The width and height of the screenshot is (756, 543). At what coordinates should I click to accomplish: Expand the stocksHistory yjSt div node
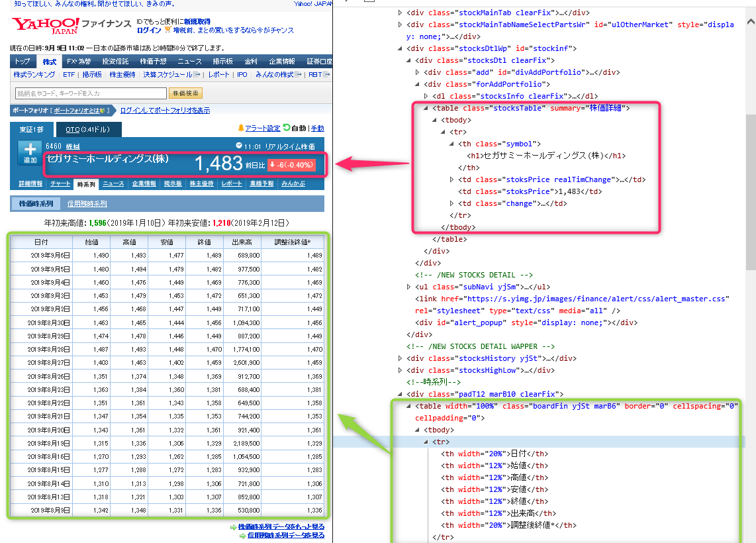pyautogui.click(x=400, y=358)
